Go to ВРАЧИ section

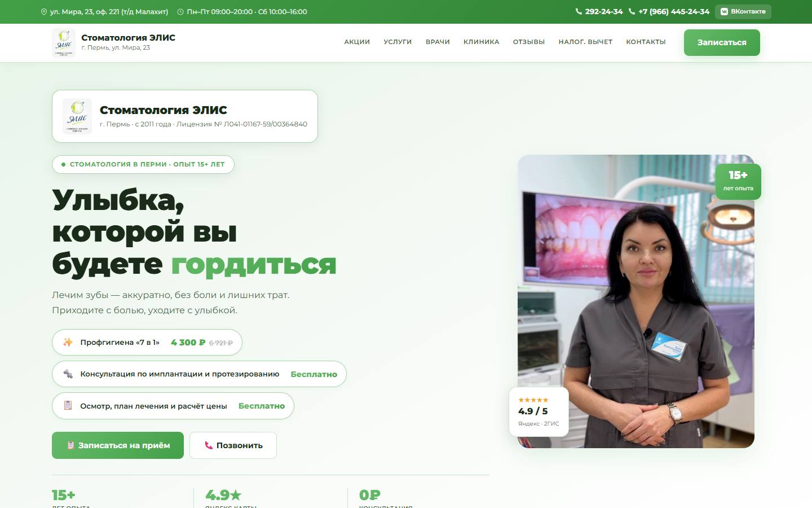[x=438, y=42]
